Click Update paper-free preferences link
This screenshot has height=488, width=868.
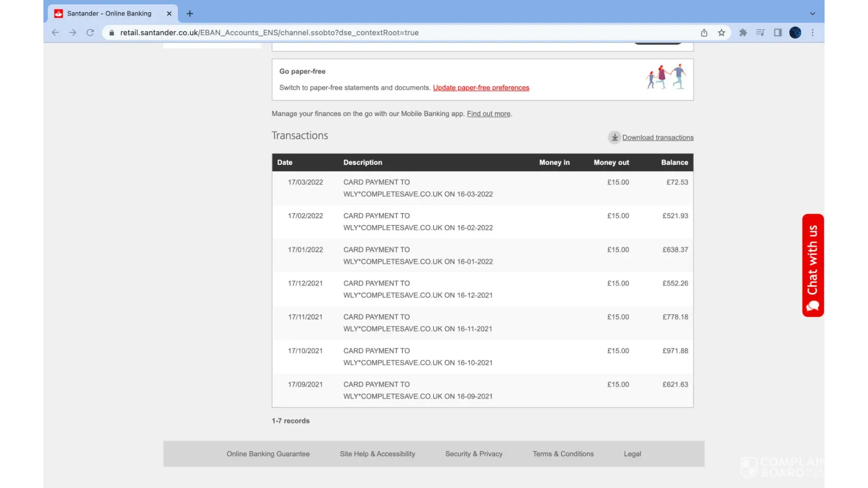tap(481, 88)
